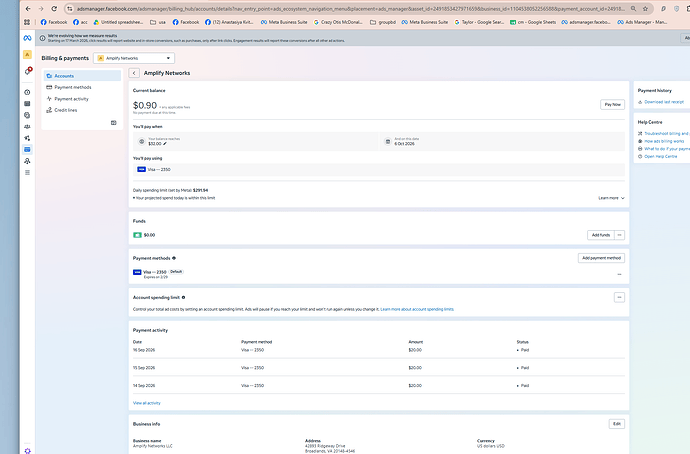Screen dimensions: 690x454
Task: Open Credit lines in billing navigation
Action: (82, 110)
